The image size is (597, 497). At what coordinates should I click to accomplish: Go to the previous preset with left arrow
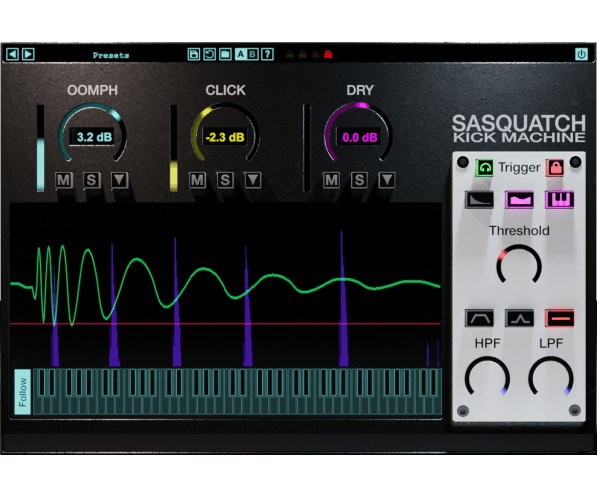[x=12, y=54]
